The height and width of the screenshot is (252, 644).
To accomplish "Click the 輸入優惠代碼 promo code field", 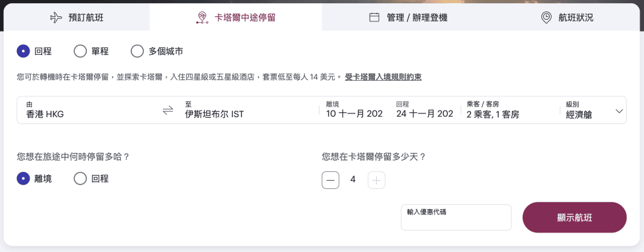I will point(456,218).
